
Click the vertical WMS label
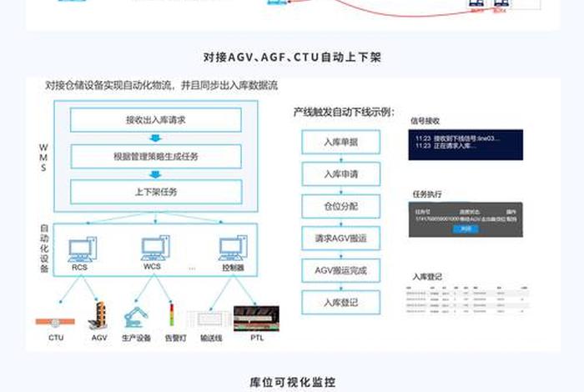click(x=43, y=158)
